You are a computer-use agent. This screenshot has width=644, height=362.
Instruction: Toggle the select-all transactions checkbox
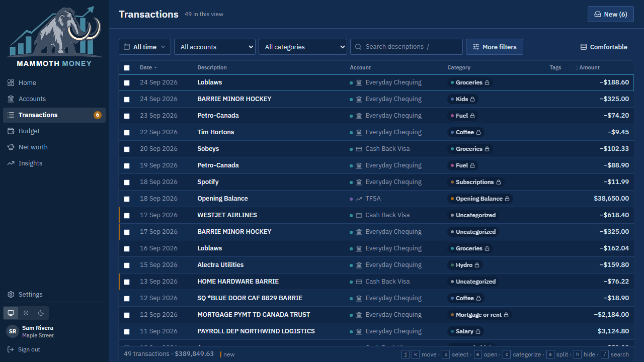(x=127, y=68)
